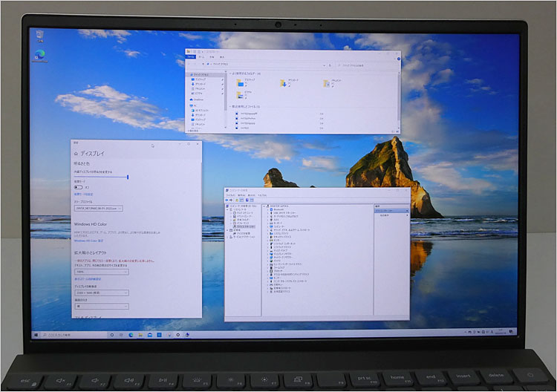The width and height of the screenshot is (557, 392).
Task: Toggle the night light switch
Action: pos(78,187)
